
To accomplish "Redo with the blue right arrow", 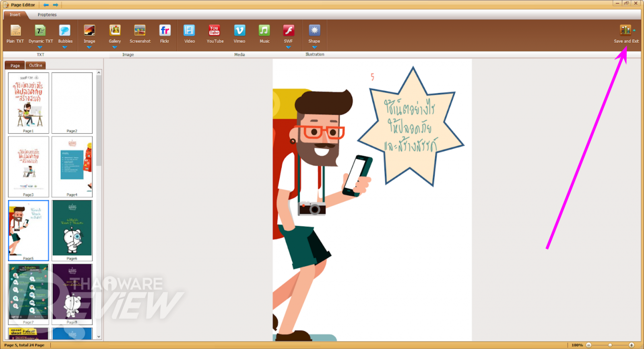I will (x=56, y=5).
